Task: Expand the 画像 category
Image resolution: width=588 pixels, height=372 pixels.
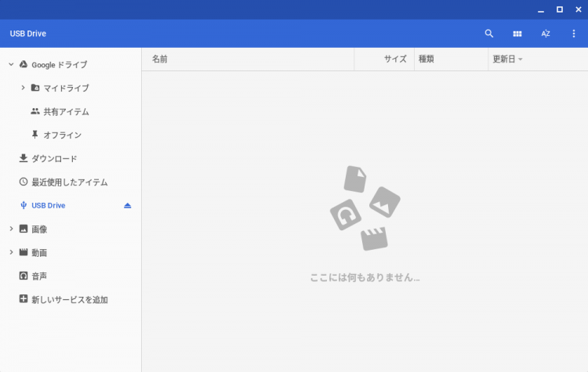Action: click(11, 229)
